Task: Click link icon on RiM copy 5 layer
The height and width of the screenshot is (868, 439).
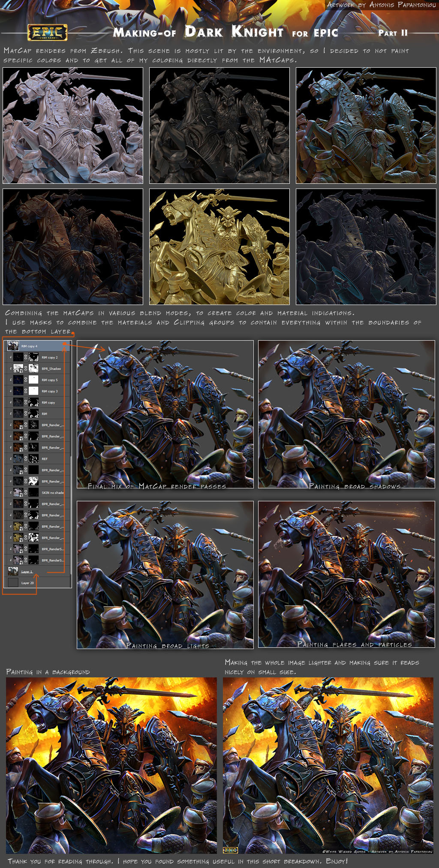Action: (26, 380)
